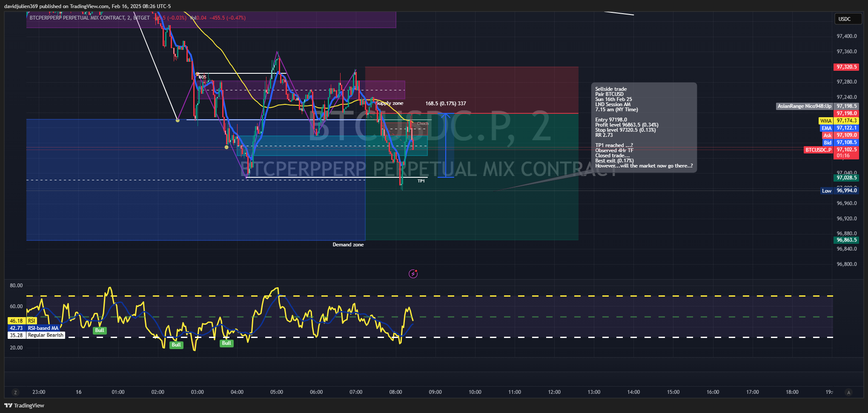Open the TradingView logo link
Viewport: 868px width, 413px height.
(x=24, y=405)
